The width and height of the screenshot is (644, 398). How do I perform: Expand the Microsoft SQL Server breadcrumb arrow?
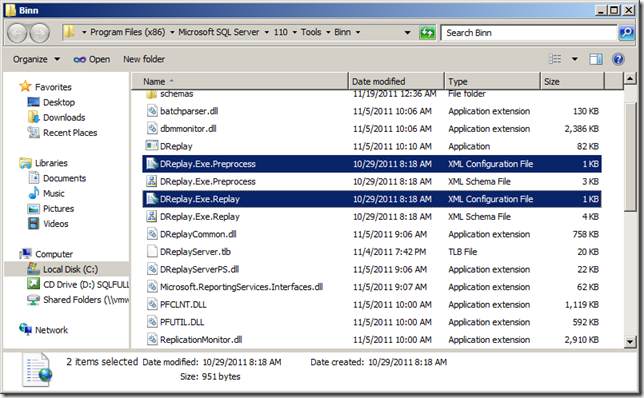(266, 32)
